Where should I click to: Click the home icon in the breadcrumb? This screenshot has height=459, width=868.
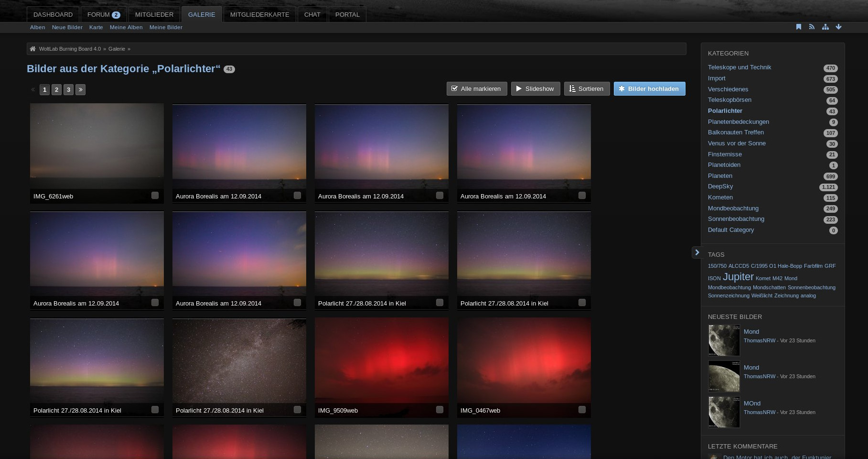coord(32,49)
